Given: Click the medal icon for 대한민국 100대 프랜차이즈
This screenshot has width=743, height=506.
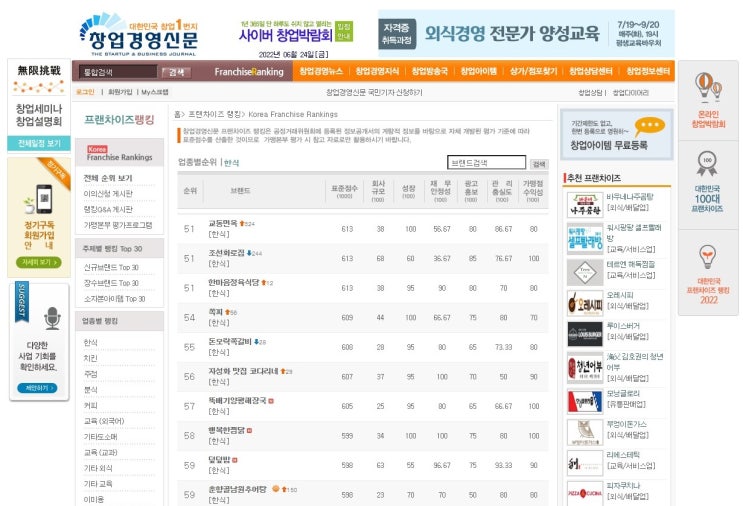Looking at the screenshot, I should coord(707,164).
